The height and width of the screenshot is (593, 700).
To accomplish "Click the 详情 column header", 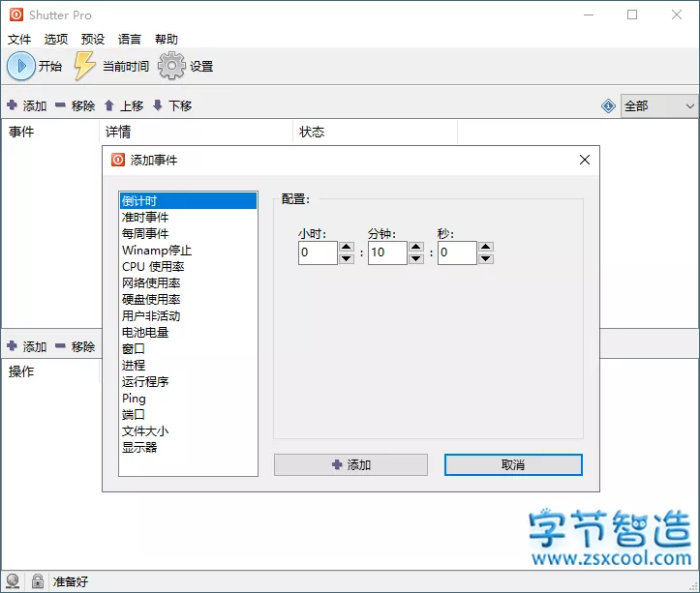I will click(196, 132).
